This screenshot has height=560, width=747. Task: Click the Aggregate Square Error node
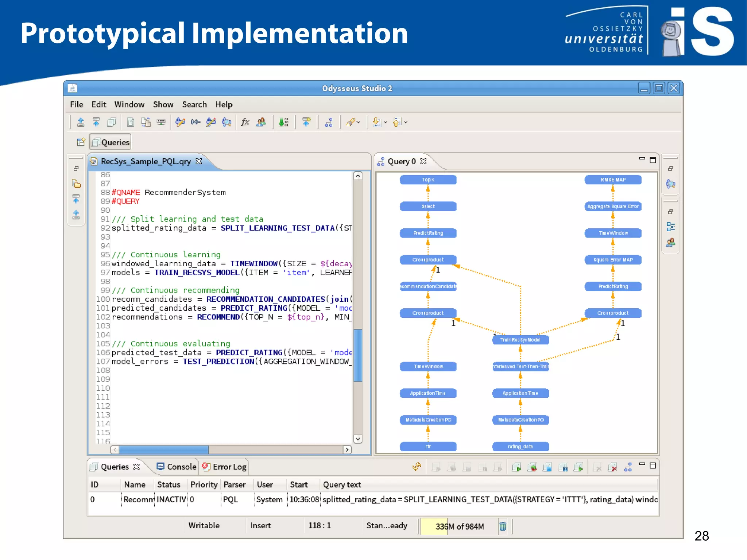613,206
